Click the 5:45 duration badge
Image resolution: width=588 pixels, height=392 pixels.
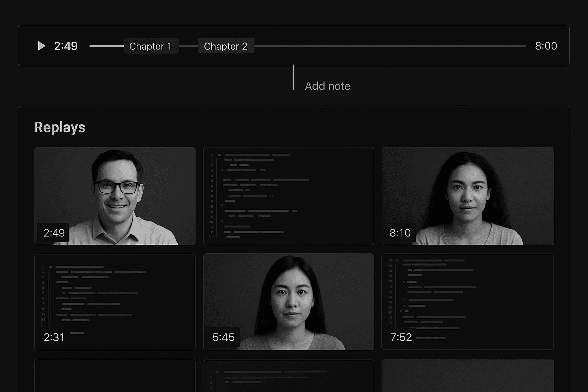click(x=223, y=337)
